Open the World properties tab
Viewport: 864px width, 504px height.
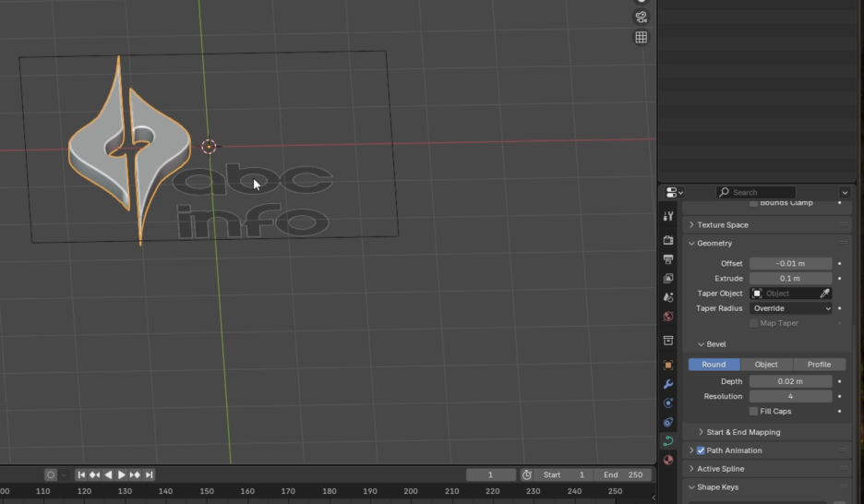click(x=668, y=317)
